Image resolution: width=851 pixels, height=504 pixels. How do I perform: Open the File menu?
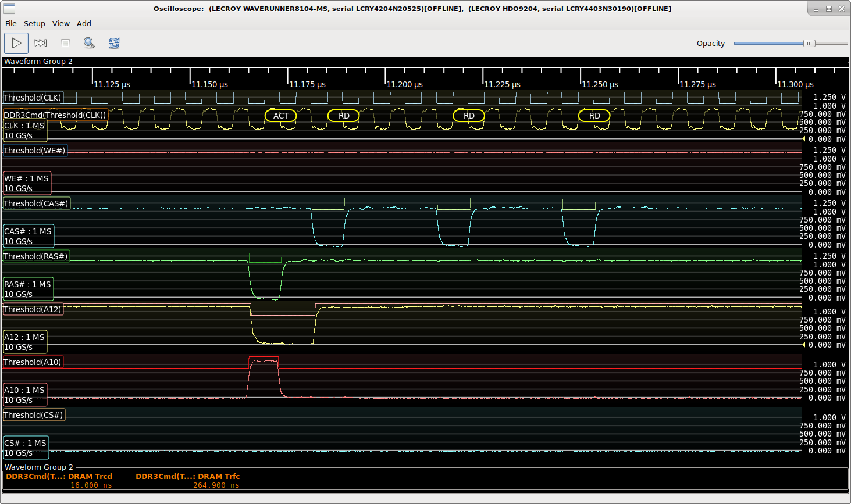[x=11, y=24]
